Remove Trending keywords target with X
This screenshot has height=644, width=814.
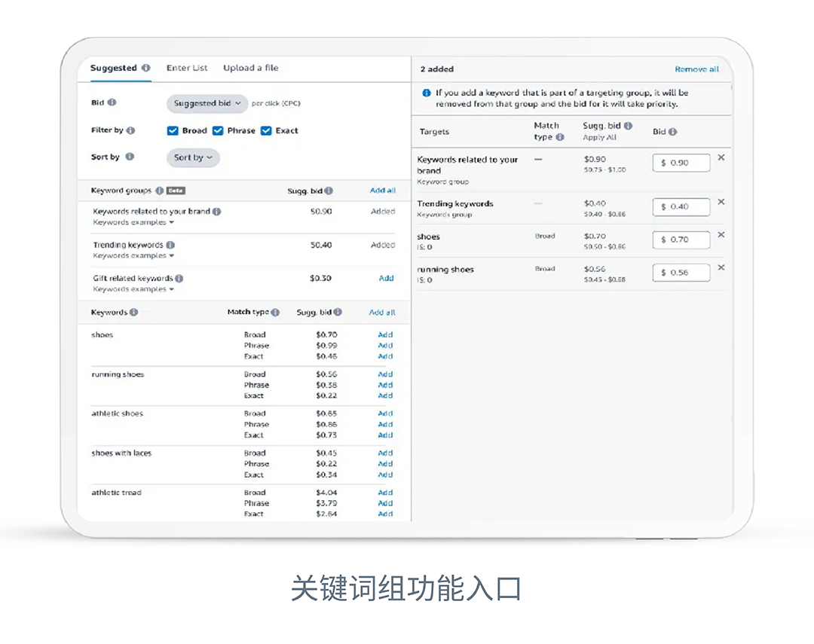721,202
